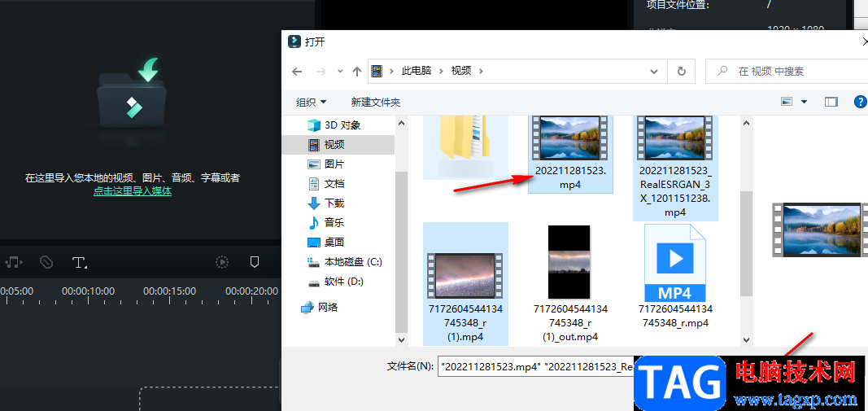Click the file list scroll down arrow

pos(746,339)
